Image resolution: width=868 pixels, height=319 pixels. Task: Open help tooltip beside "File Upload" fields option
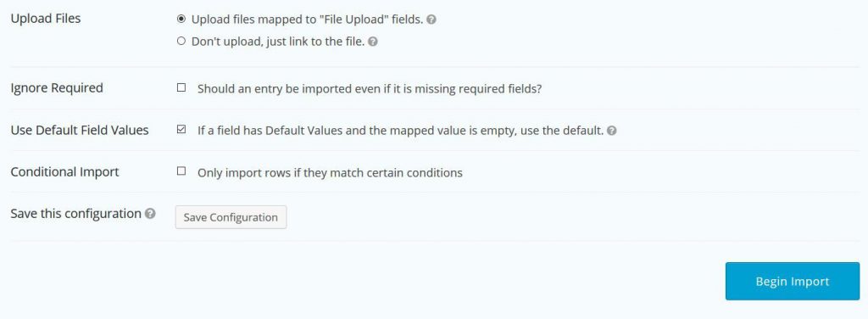point(431,20)
